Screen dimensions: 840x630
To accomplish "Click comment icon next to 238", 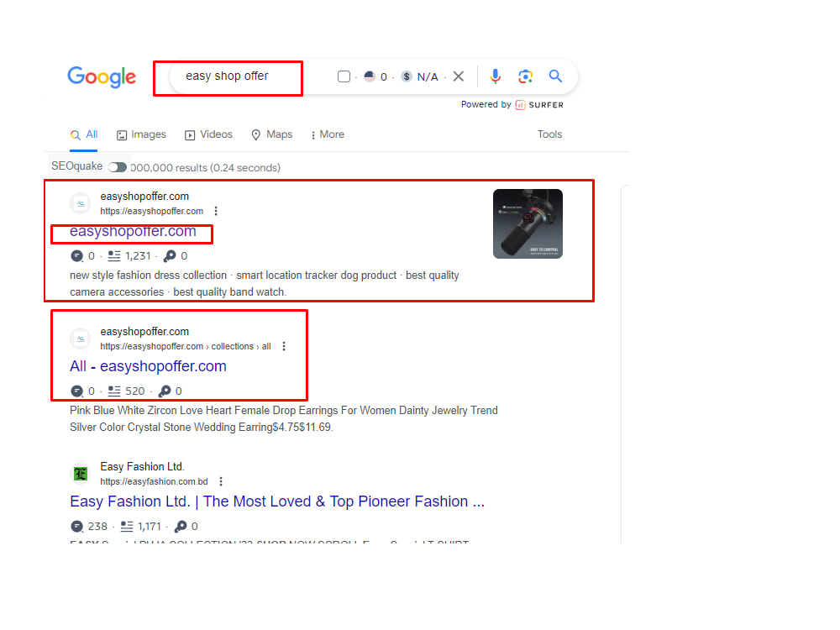I will click(77, 526).
